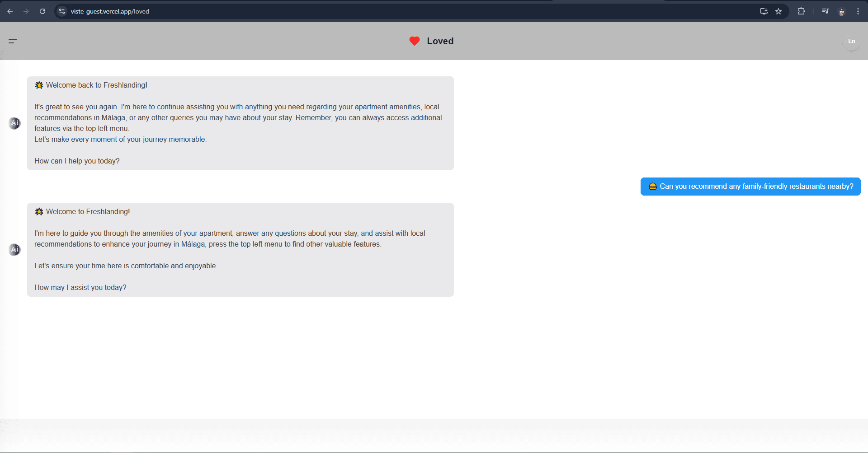Screen dimensions: 868x453
Task: Open the top left hamburger menu
Action: [13, 41]
